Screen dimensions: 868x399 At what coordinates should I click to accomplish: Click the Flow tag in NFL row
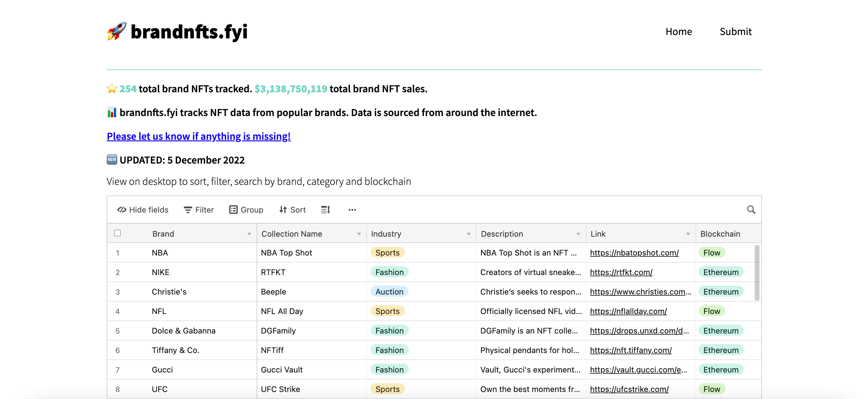tap(712, 312)
